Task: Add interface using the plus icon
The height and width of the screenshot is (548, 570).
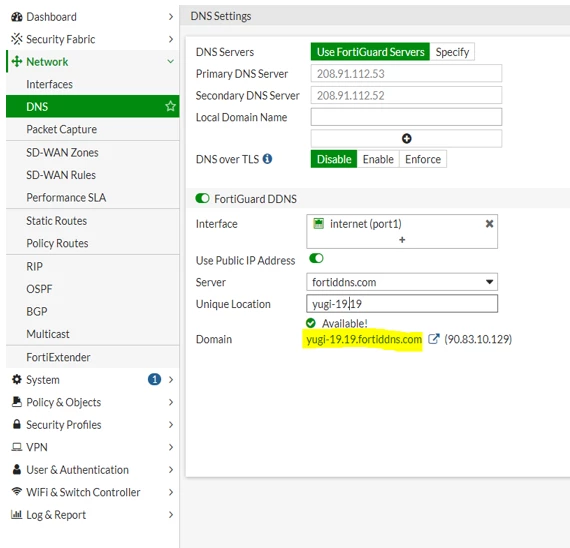Action: click(x=402, y=240)
